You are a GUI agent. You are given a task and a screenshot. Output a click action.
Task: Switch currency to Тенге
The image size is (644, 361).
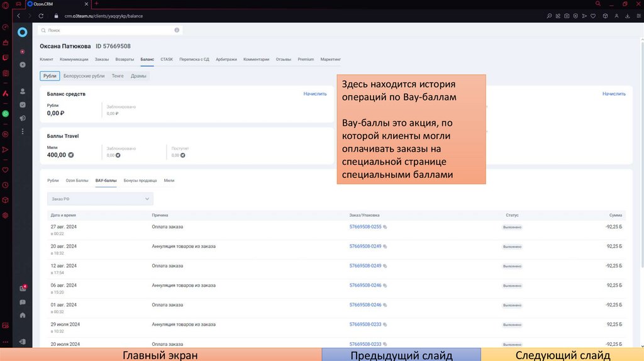[x=118, y=76]
